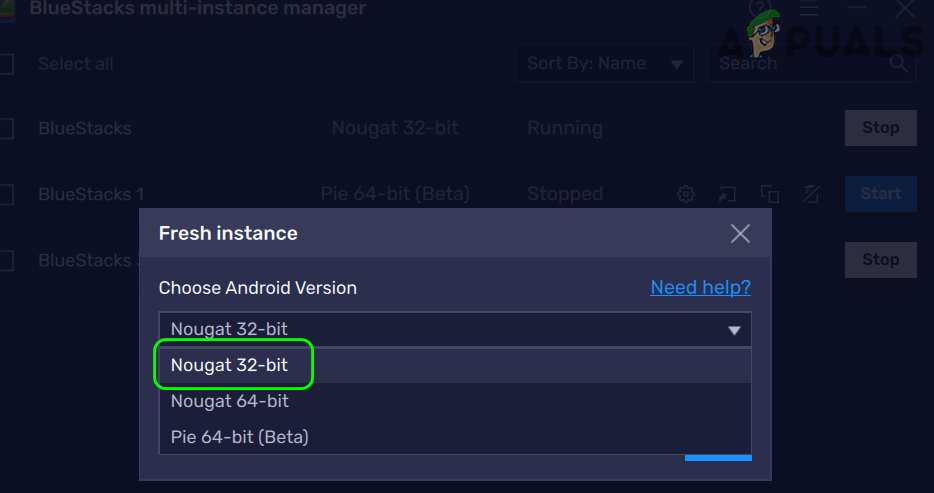
Task: Choose the Nougat 32-bit option
Action: click(230, 365)
